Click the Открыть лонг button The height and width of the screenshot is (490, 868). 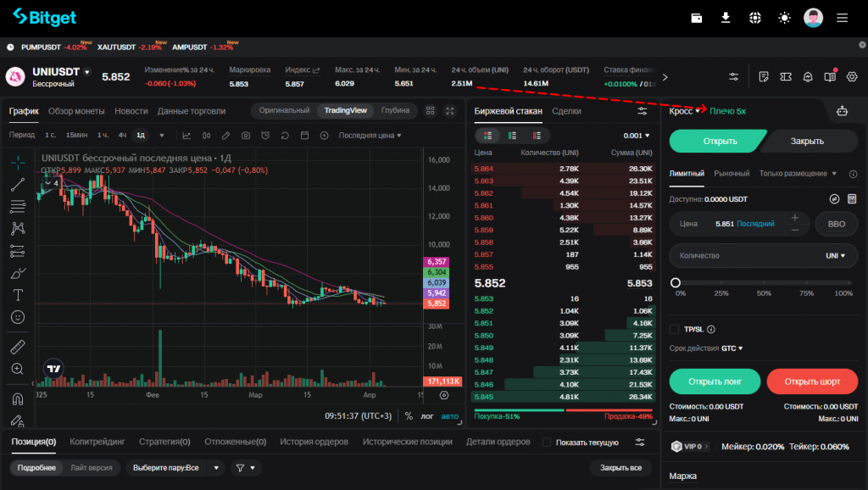[x=715, y=381]
